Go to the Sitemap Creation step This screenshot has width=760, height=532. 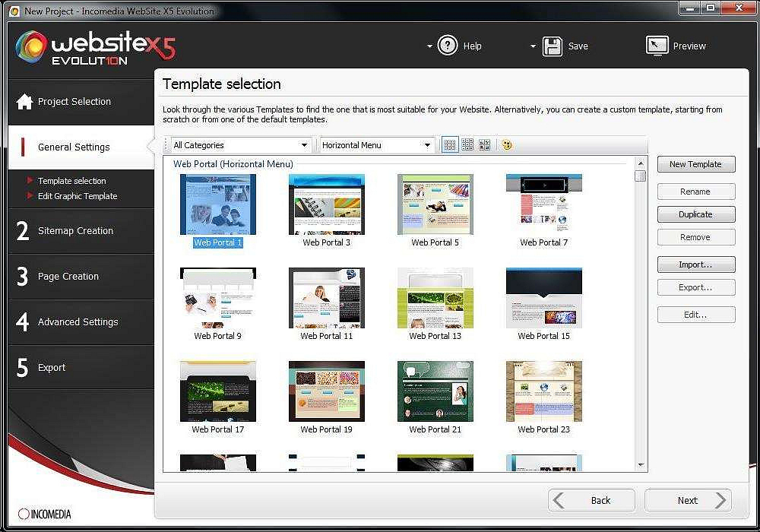76,230
